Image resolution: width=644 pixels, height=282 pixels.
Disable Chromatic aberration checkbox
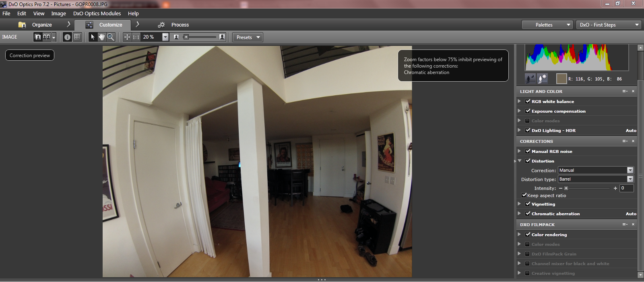click(x=528, y=214)
